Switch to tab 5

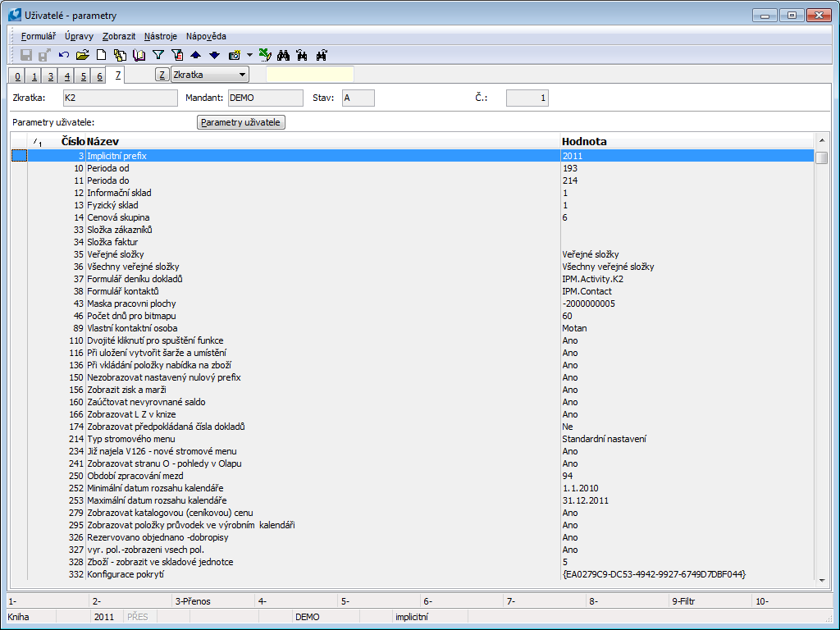point(83,76)
